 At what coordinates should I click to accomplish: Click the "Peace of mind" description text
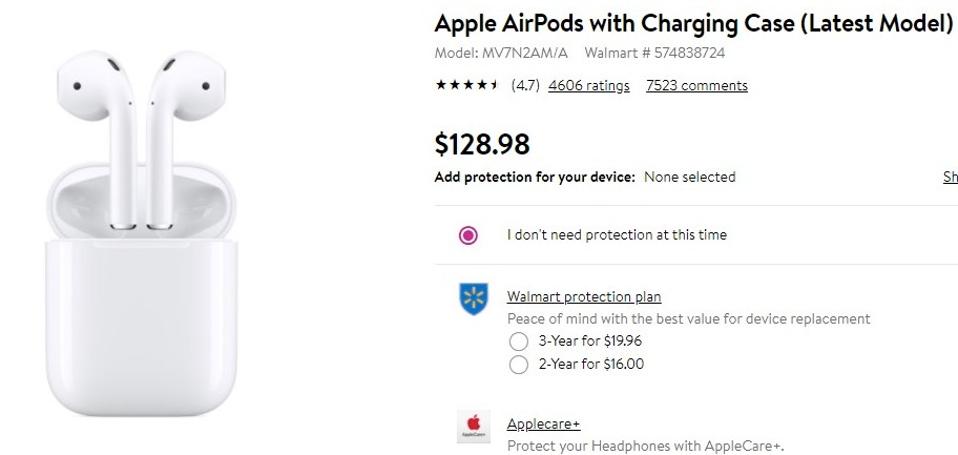tap(688, 319)
